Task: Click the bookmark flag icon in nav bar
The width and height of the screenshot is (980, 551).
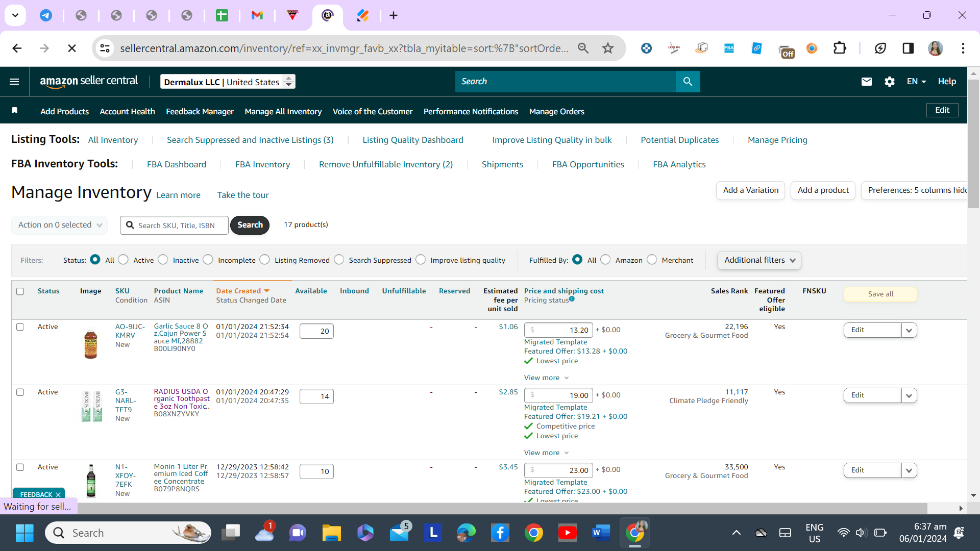Action: pyautogui.click(x=15, y=110)
